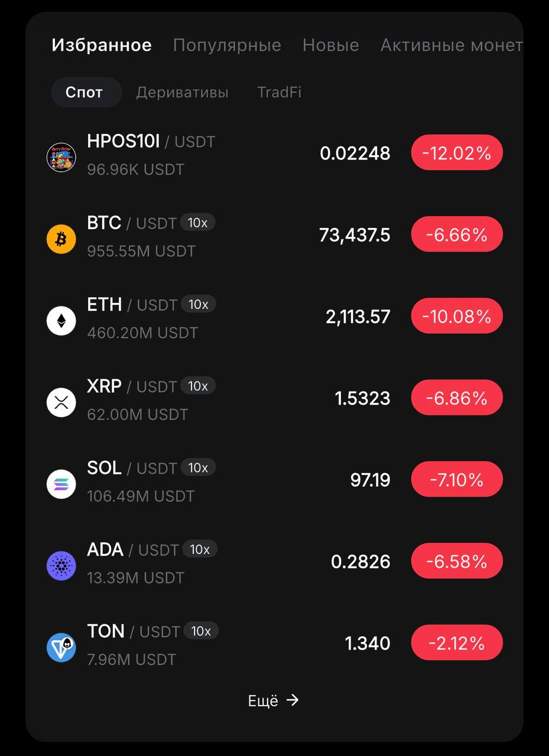This screenshot has width=549, height=756.
Task: Click the ETH 10x leverage badge
Action: tap(199, 304)
